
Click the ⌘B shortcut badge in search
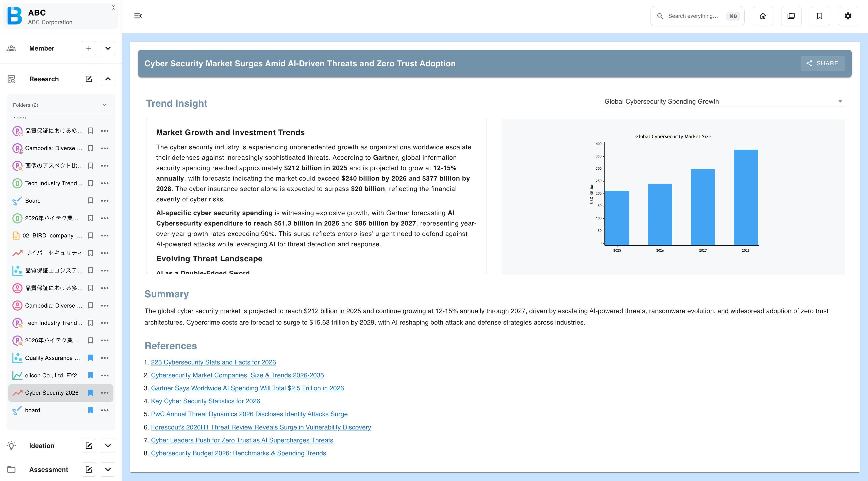[x=733, y=16]
